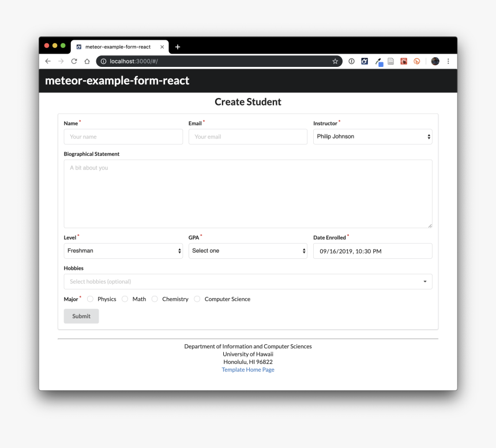496x448 pixels.
Task: Open the browser three-dot menu
Action: 448,61
